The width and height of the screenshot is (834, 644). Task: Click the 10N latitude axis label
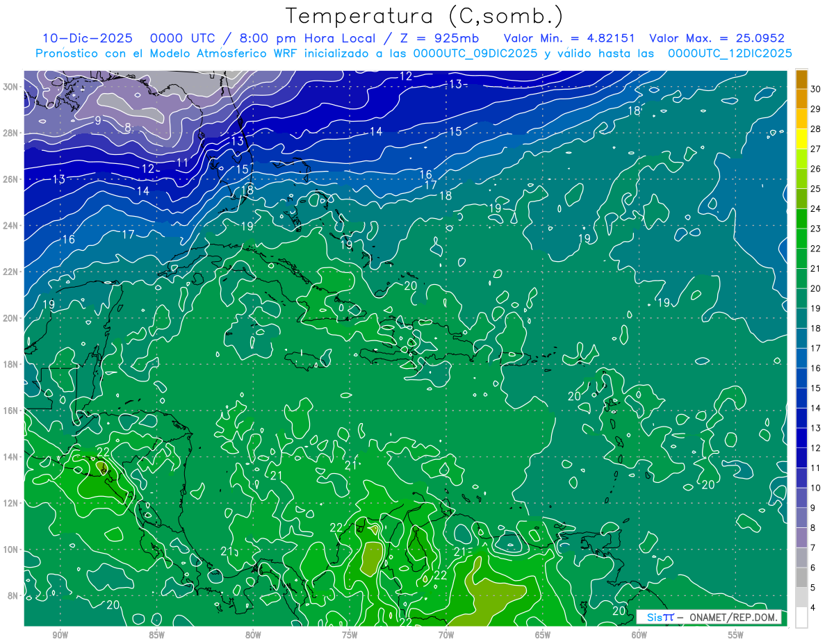click(x=12, y=550)
